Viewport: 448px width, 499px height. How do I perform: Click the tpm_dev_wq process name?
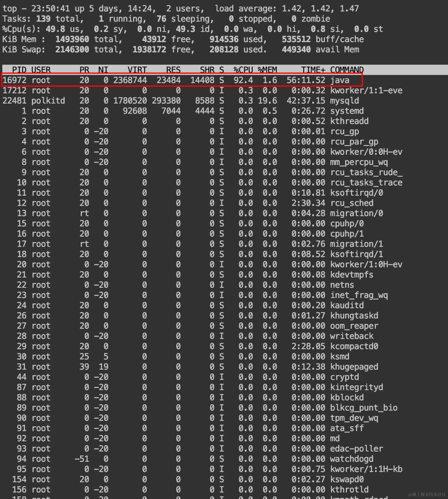point(354,418)
